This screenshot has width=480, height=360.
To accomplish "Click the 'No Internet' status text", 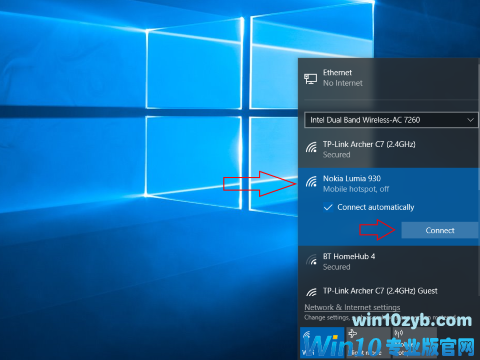I will (343, 83).
